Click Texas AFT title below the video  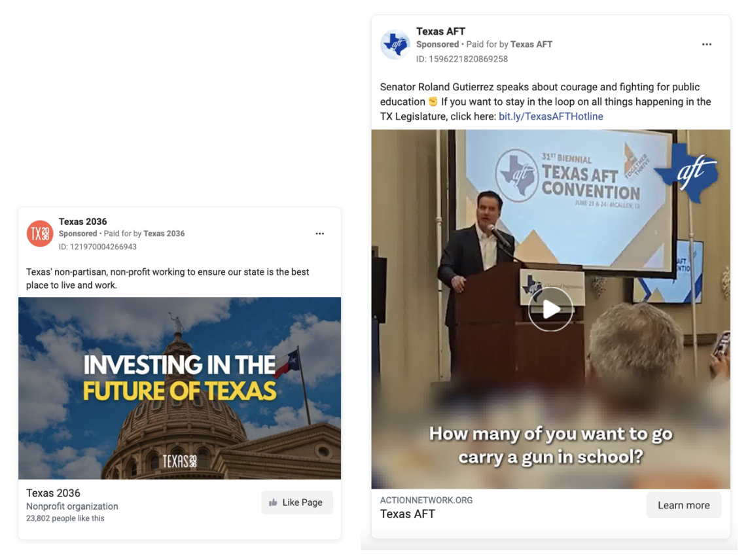coord(408,514)
